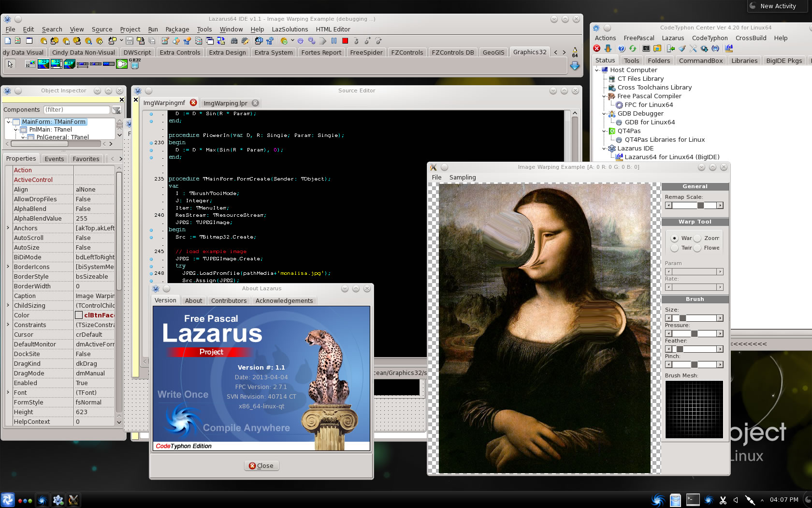Click the New Unit icon in Lazarus toolbar
Image resolution: width=812 pixels, height=508 pixels.
coord(18,41)
